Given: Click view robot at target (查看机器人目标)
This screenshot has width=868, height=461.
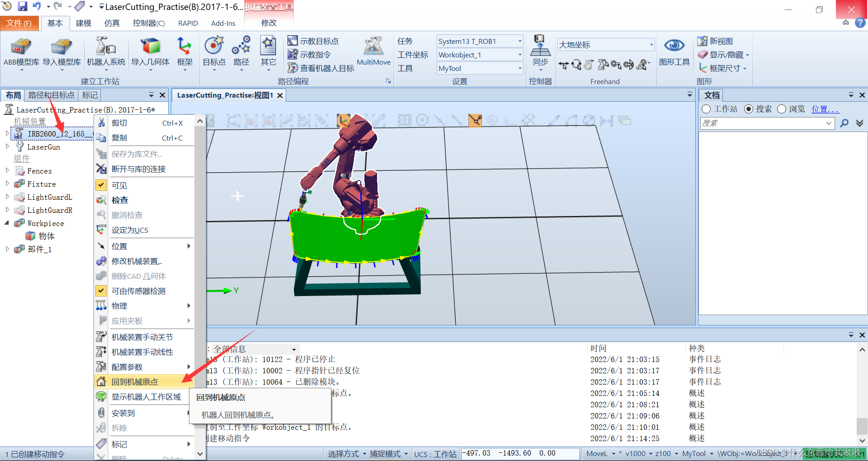Looking at the screenshot, I should 321,68.
